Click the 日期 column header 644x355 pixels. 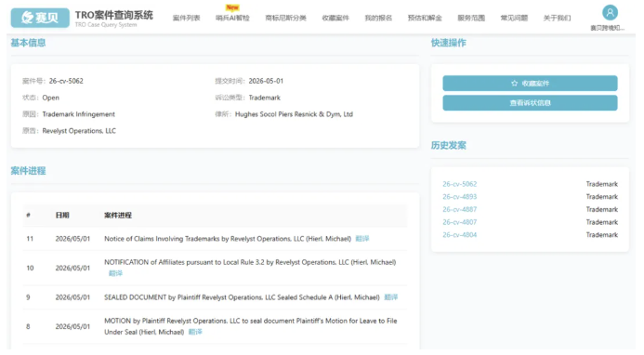pyautogui.click(x=62, y=216)
